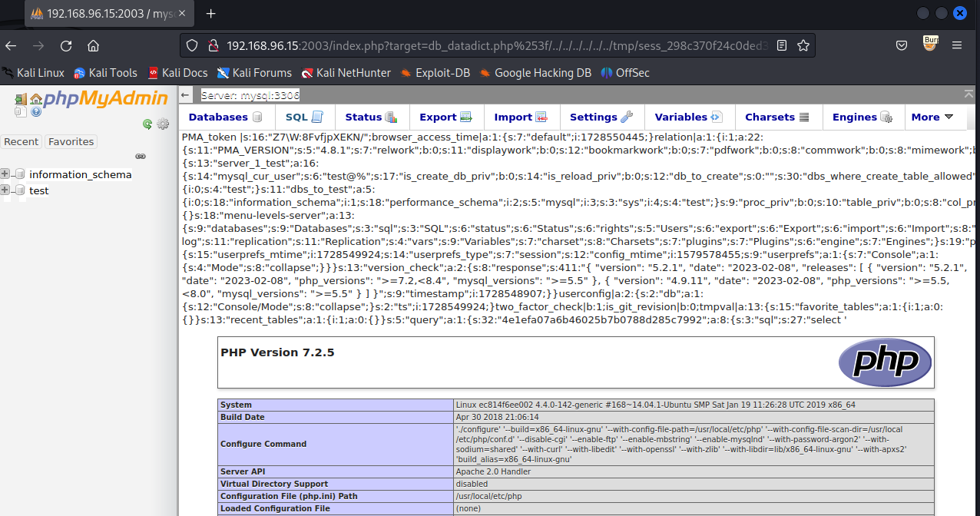Open tracking protection shield in address bar
The image size is (980, 516).
click(x=193, y=45)
